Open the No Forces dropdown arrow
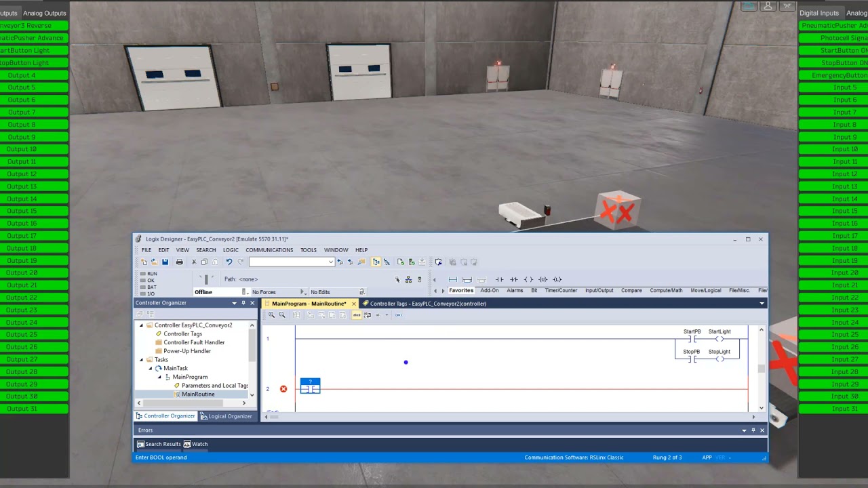 pos(304,292)
